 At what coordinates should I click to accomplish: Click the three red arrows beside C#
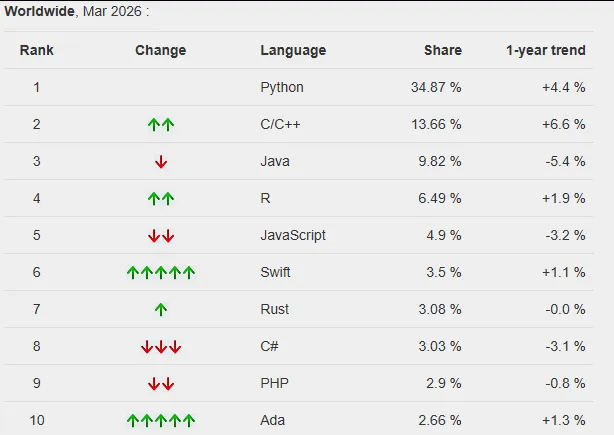tap(161, 347)
